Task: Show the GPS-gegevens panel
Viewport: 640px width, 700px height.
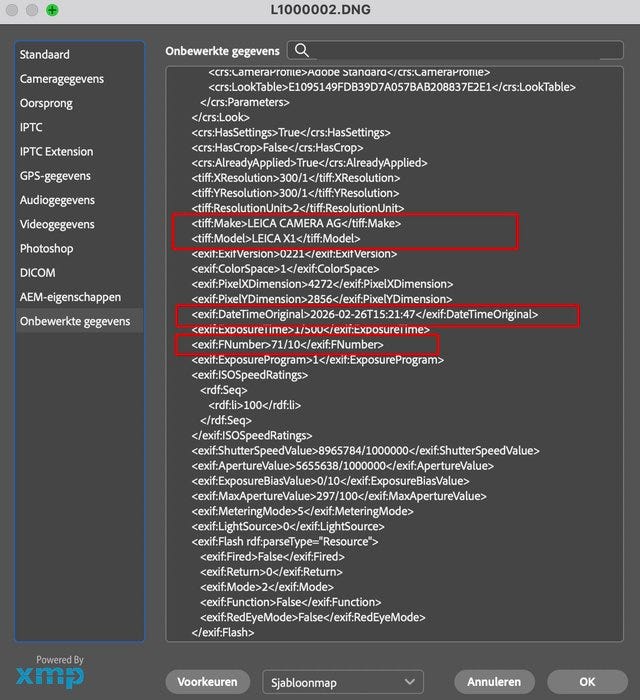Action: [56, 176]
